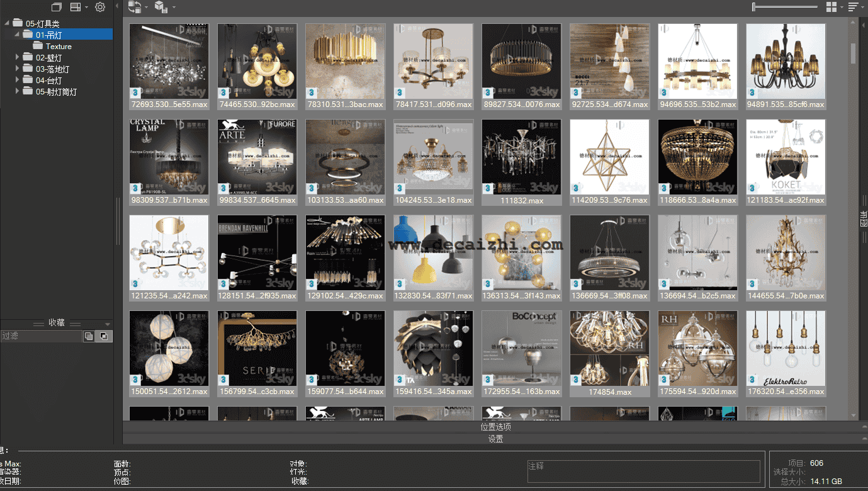Image resolution: width=868 pixels, height=491 pixels.
Task: Click the cube model export icon
Action: [x=162, y=7]
